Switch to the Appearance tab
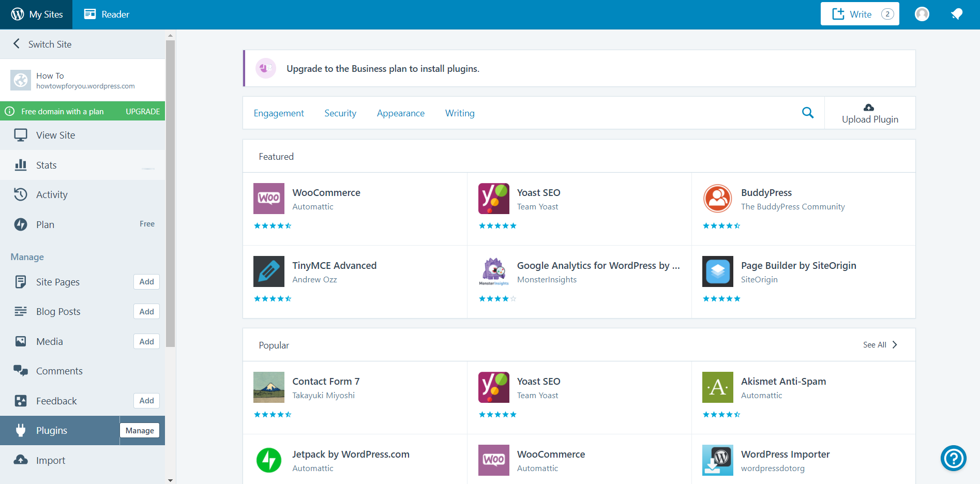 (401, 113)
